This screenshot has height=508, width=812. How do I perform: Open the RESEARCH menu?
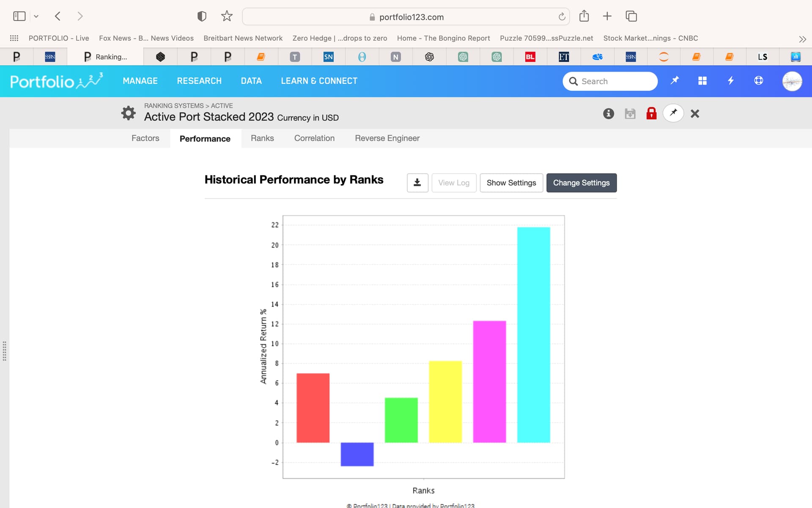click(x=199, y=81)
